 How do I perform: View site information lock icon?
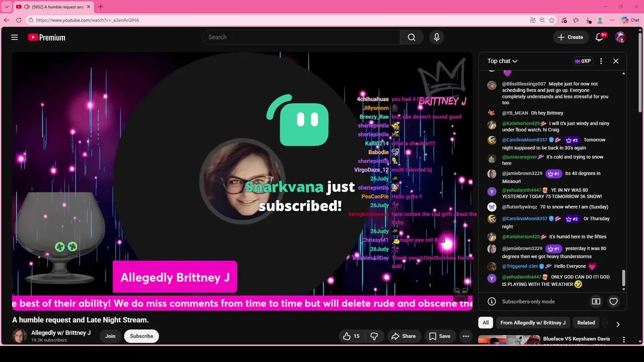31,20
